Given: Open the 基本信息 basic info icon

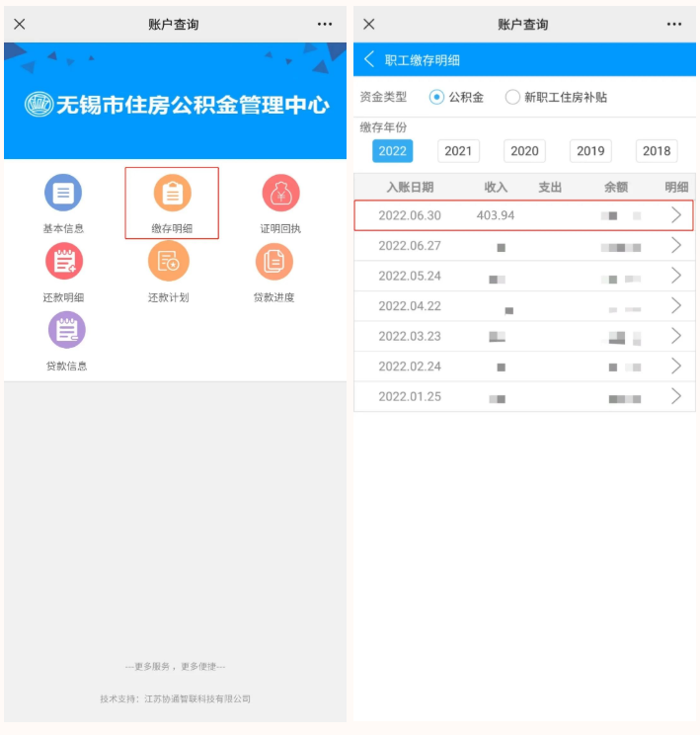Looking at the screenshot, I should (x=63, y=193).
